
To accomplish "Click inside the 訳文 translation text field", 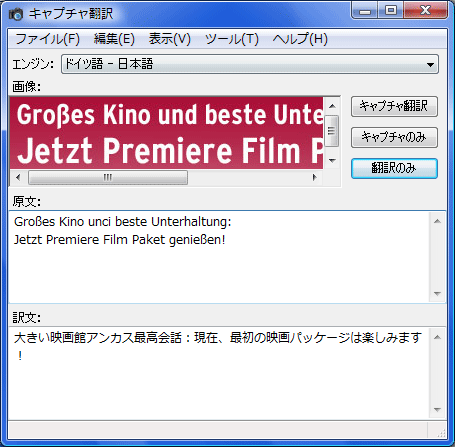I will coord(219,373).
